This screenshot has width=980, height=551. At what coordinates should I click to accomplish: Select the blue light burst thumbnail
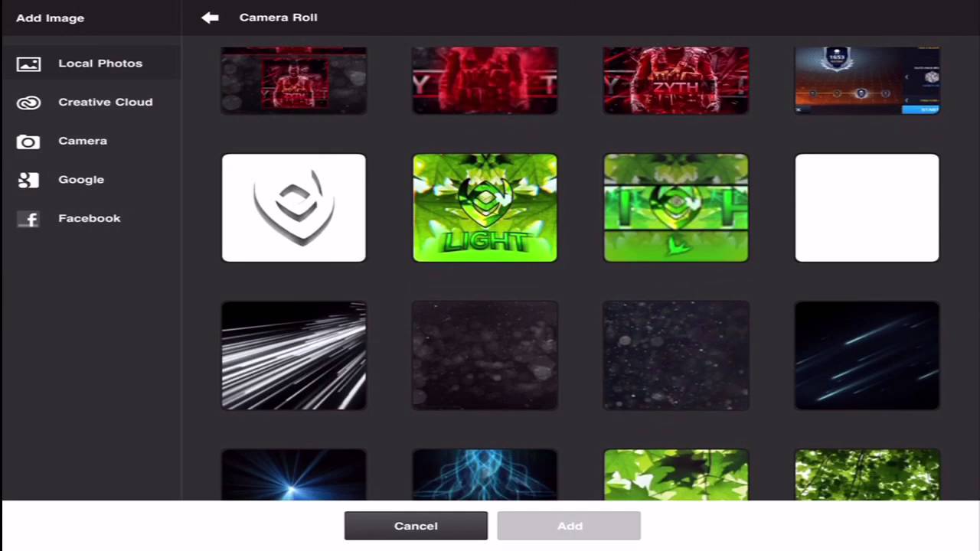(x=294, y=474)
